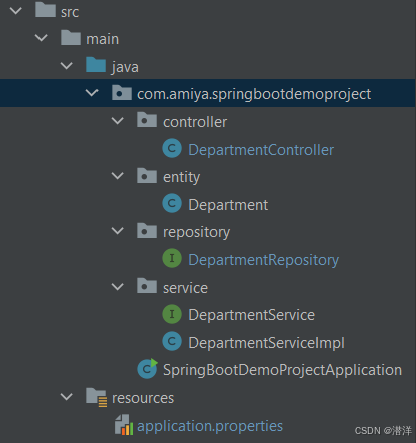Collapse the src folder chevron
Screen dimensions: 416x443
click(16, 11)
